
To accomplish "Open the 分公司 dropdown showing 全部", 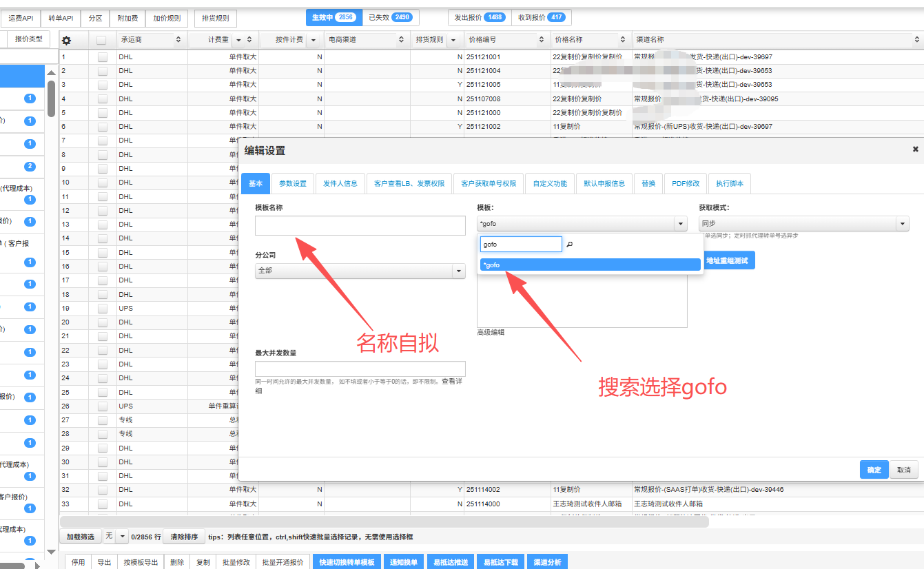I will pyautogui.click(x=360, y=271).
